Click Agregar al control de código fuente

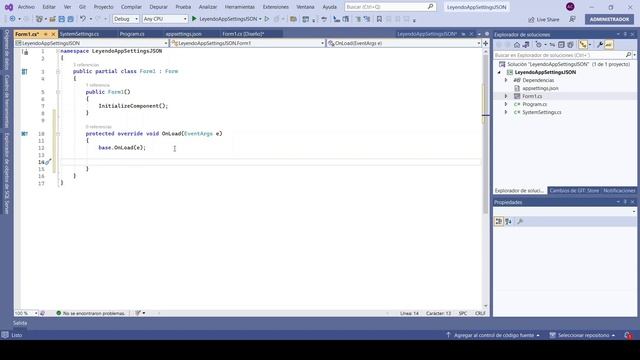click(x=494, y=335)
